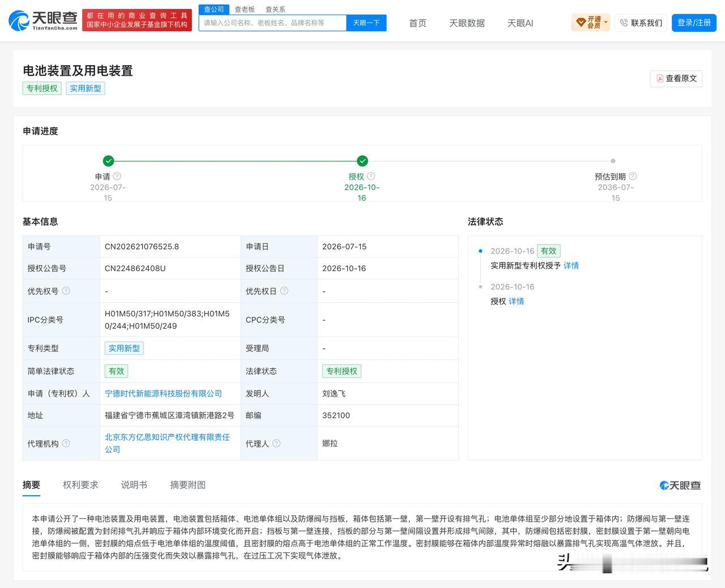
Task: Select the 摘要附图 tab
Action: click(188, 485)
